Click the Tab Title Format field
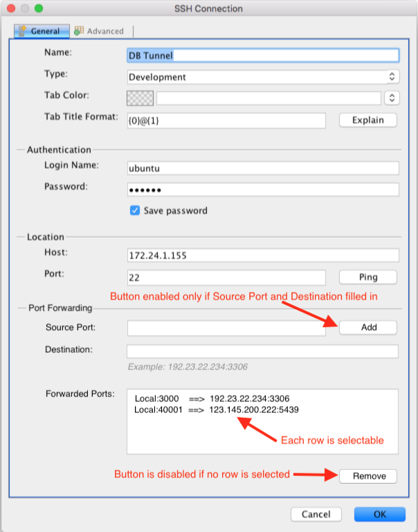Viewport: 418px width, 532px height. [226, 120]
